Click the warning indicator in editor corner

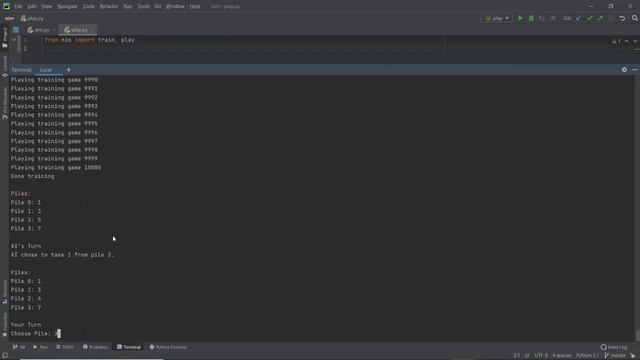pos(616,41)
